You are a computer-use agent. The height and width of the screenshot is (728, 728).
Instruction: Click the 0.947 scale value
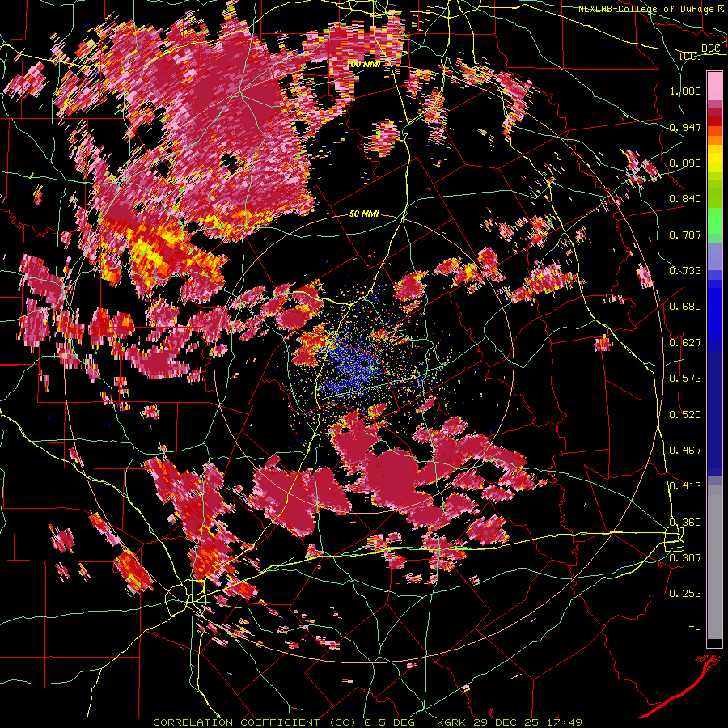tap(685, 127)
